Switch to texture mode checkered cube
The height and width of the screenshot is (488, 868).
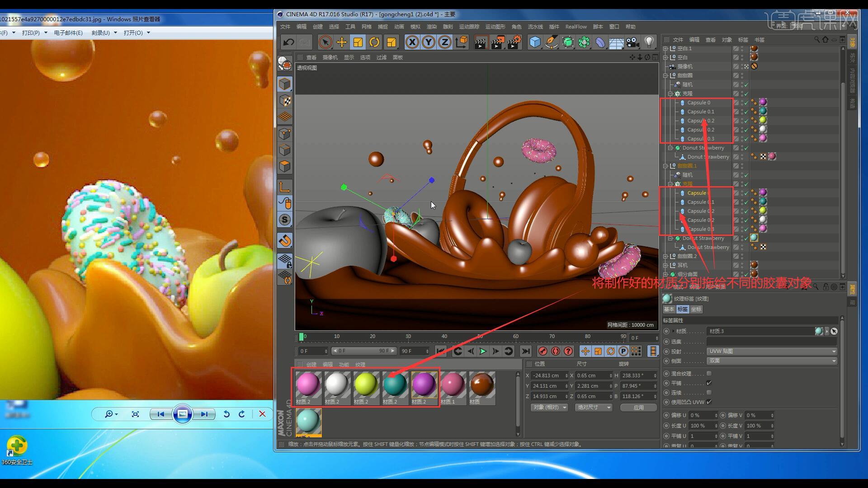point(285,101)
